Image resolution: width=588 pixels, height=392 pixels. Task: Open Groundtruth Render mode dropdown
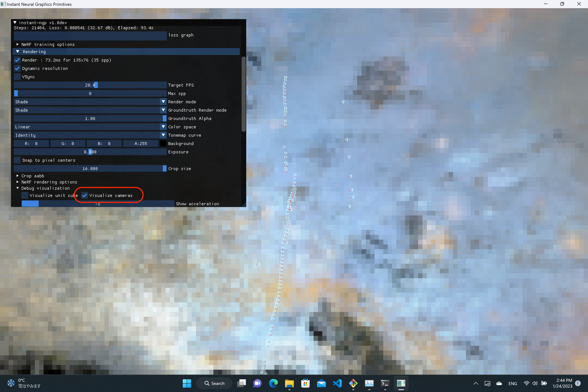pos(163,110)
